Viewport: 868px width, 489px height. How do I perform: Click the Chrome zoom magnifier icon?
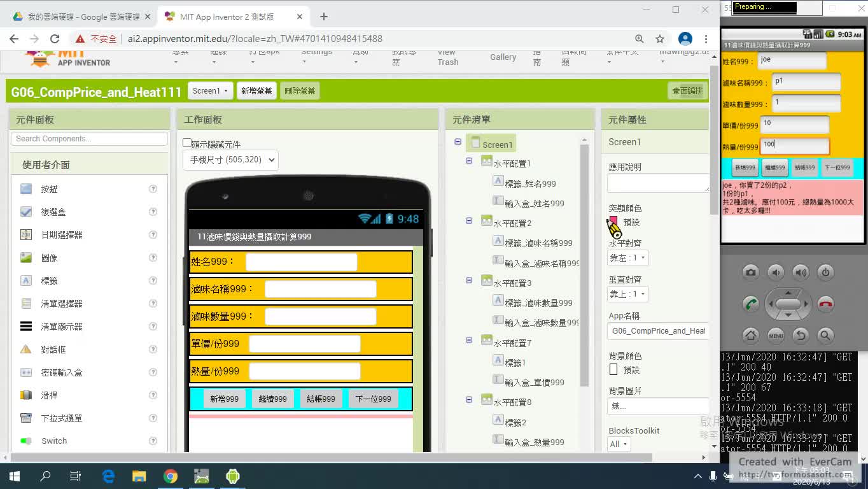pyautogui.click(x=640, y=39)
